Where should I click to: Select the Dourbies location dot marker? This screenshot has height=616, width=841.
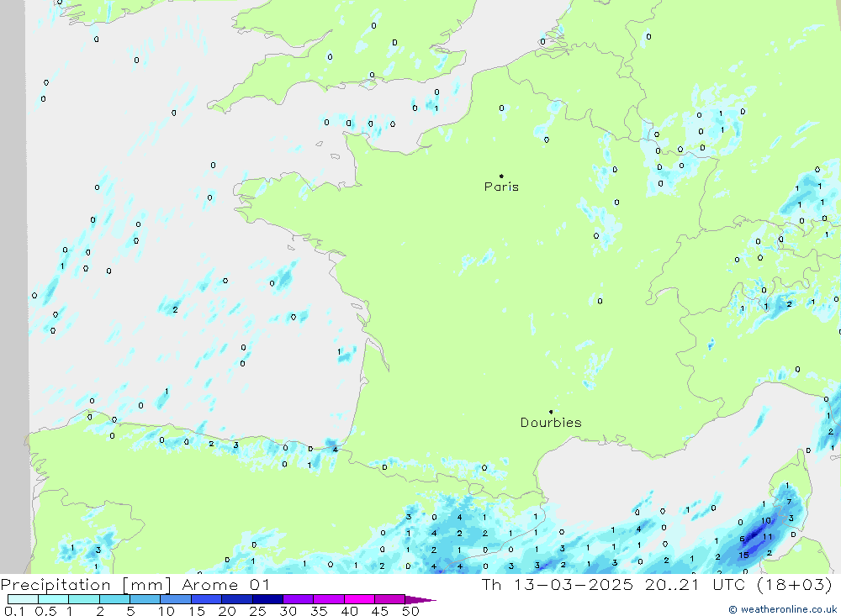[x=551, y=412]
